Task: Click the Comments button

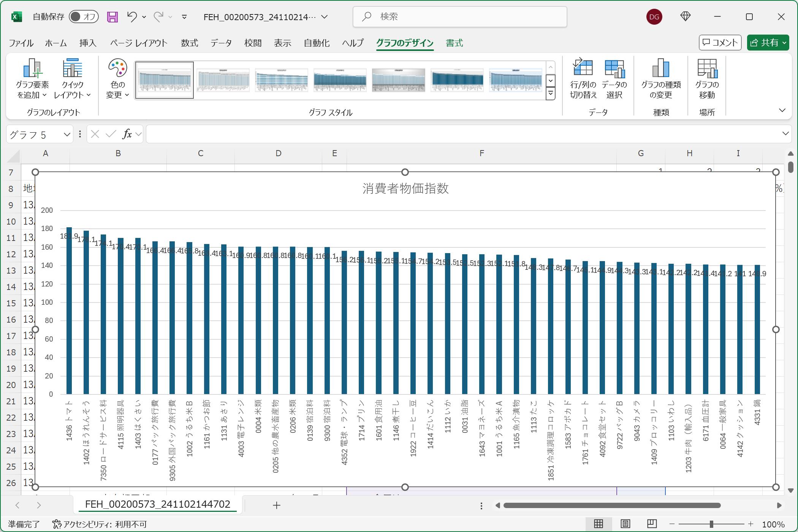Action: tap(720, 43)
